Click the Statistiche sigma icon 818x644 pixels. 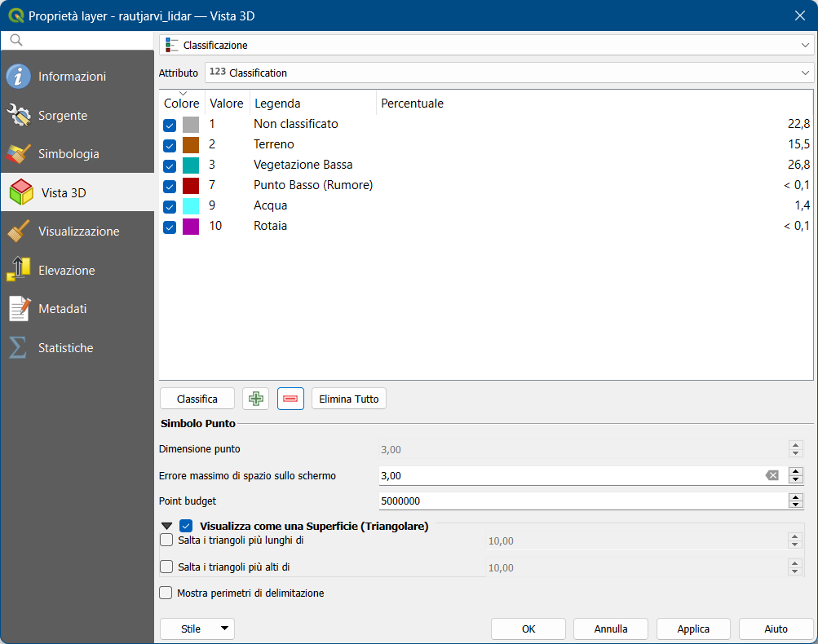(17, 347)
